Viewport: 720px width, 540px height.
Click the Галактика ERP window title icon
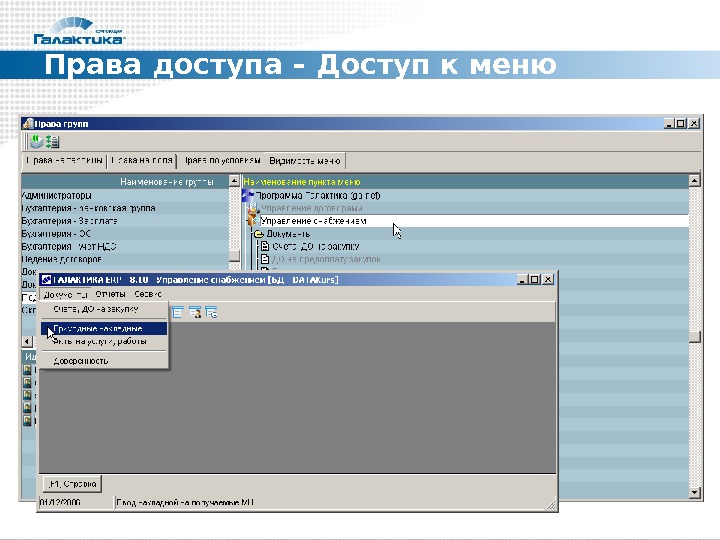(46, 280)
